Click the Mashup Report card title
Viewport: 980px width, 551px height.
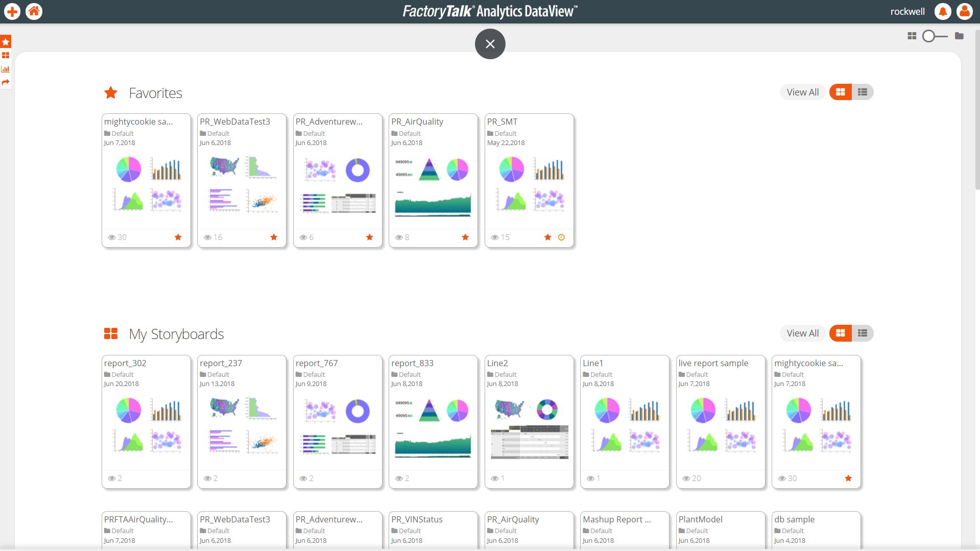coord(617,519)
